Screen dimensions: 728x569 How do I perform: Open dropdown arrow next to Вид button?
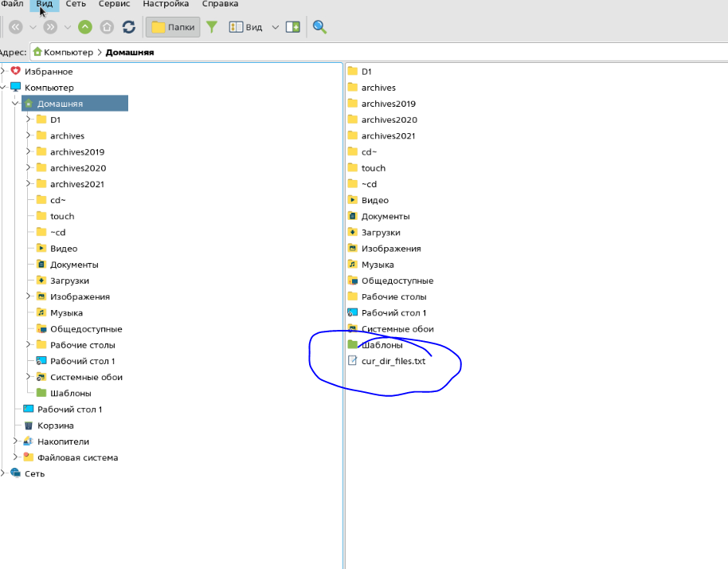[276, 27]
